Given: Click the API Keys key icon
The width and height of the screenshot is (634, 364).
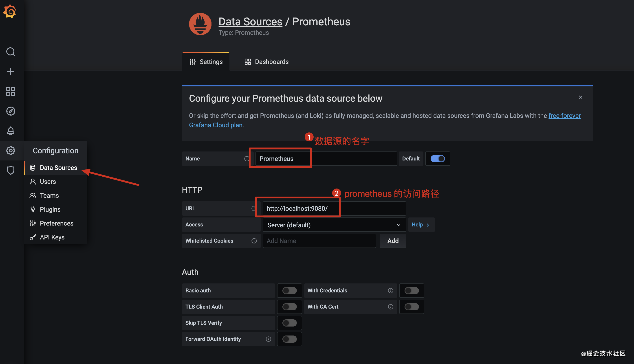Looking at the screenshot, I should click(x=33, y=237).
